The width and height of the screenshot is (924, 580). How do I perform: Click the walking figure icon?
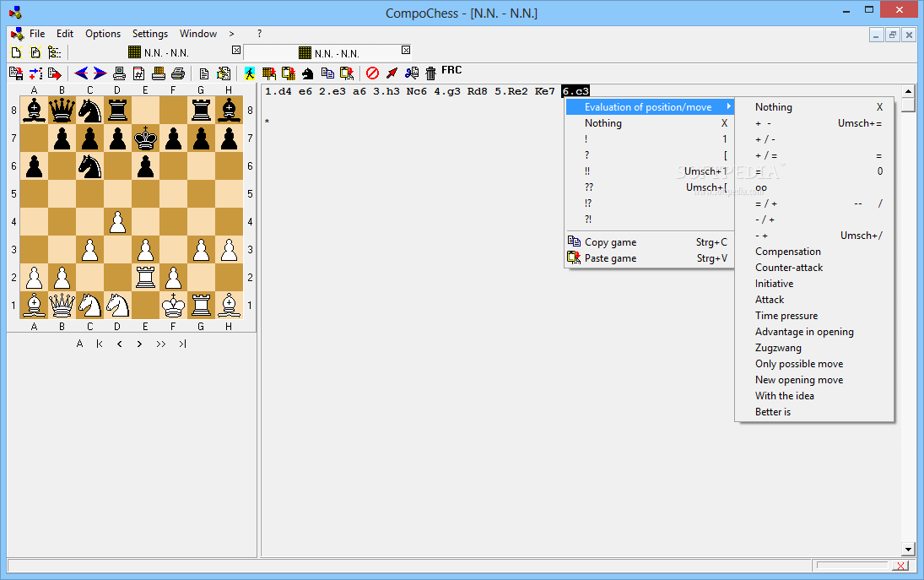point(250,73)
